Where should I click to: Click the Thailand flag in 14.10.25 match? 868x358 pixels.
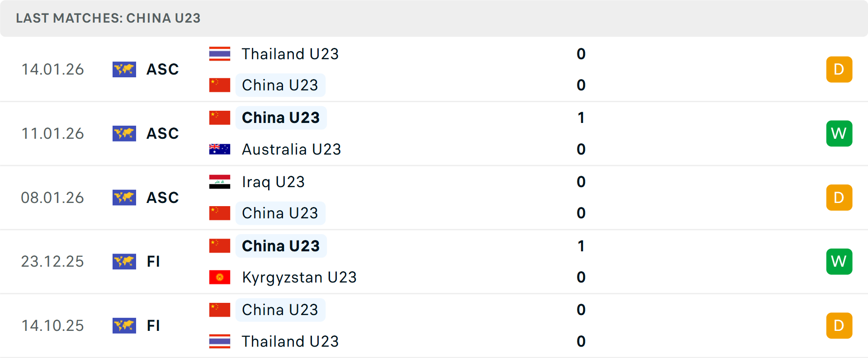click(x=220, y=341)
